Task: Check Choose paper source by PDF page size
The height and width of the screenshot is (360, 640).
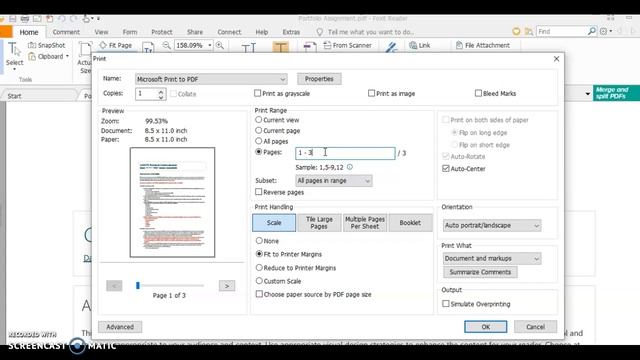Action: [x=259, y=294]
